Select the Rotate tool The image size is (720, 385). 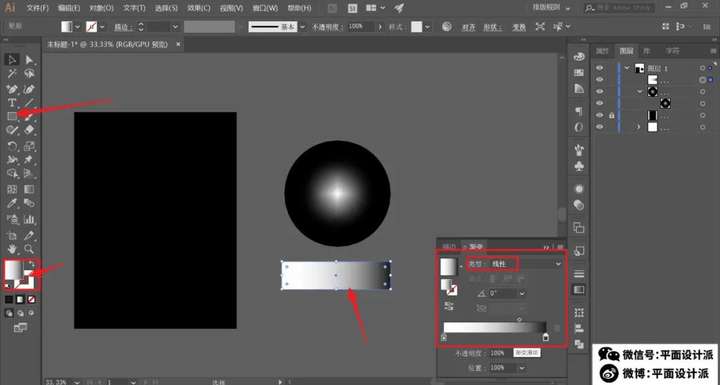click(x=12, y=146)
